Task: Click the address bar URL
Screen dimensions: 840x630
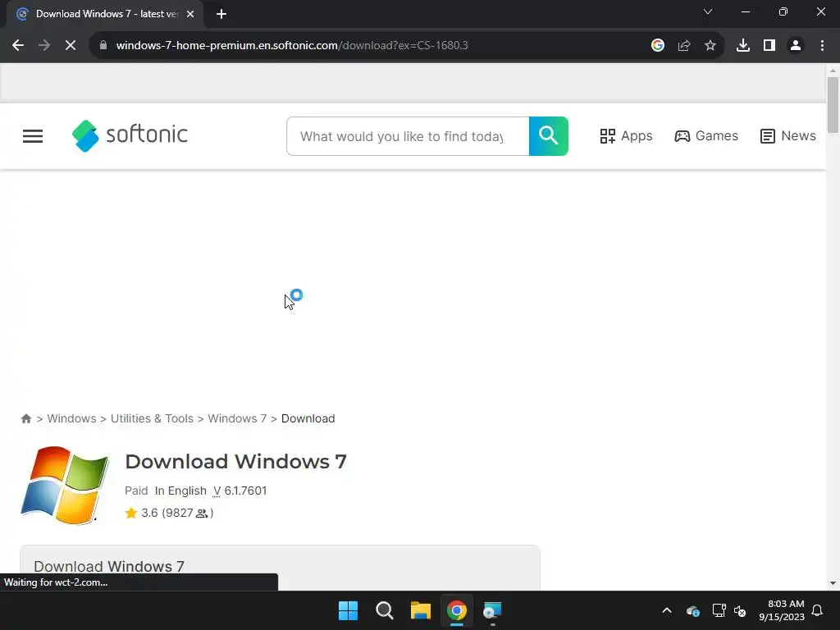Action: (x=292, y=46)
